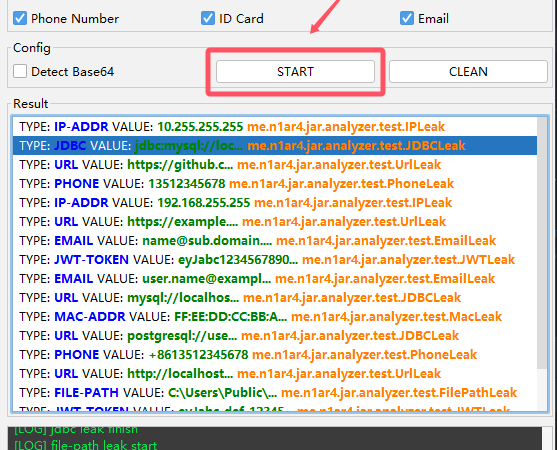Select the PHONE 13512345678 result row
The width and height of the screenshot is (557, 450).
(x=275, y=184)
